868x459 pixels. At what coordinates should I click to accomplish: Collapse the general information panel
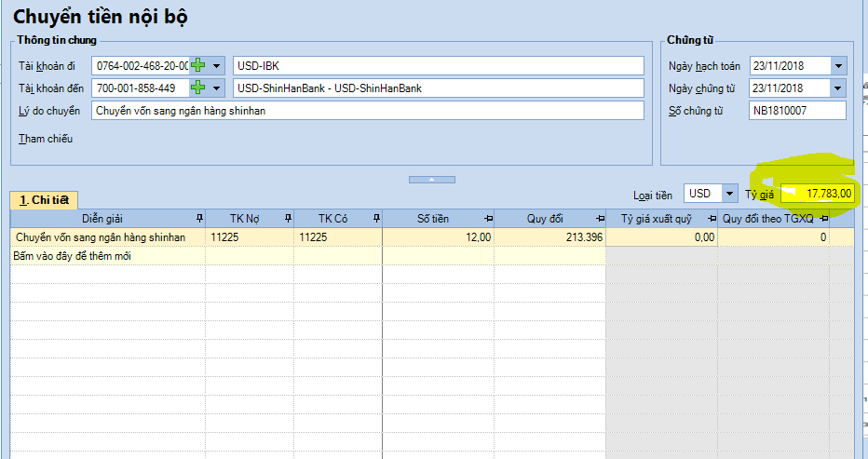pos(433,178)
